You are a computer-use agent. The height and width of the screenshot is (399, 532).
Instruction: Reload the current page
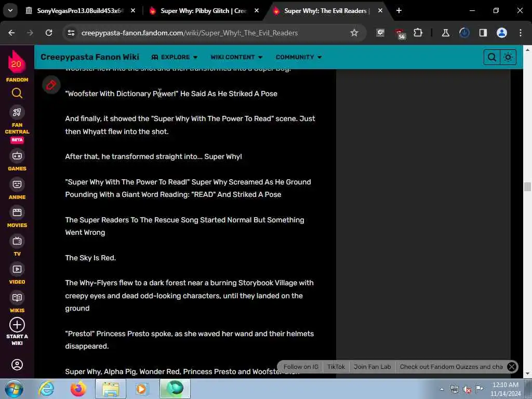point(49,33)
